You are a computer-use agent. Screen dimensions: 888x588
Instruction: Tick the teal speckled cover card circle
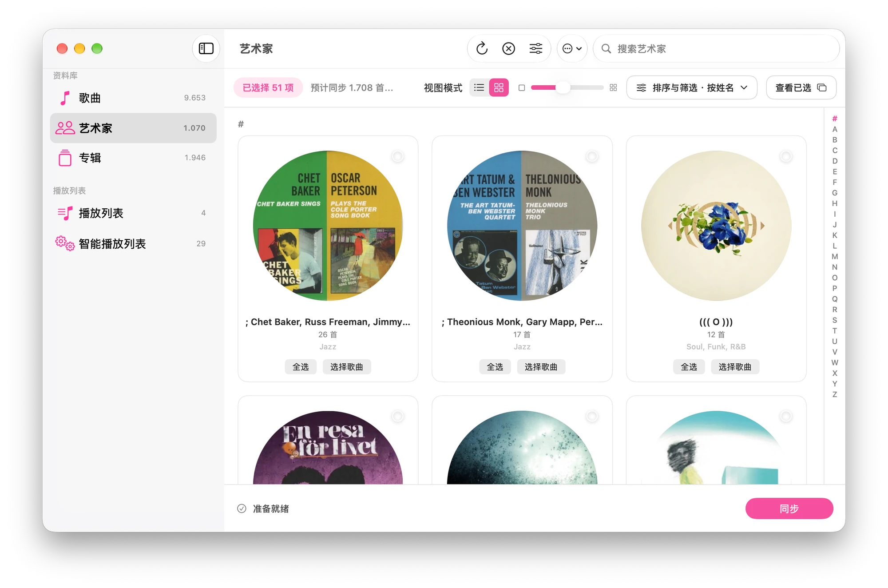[x=592, y=416]
